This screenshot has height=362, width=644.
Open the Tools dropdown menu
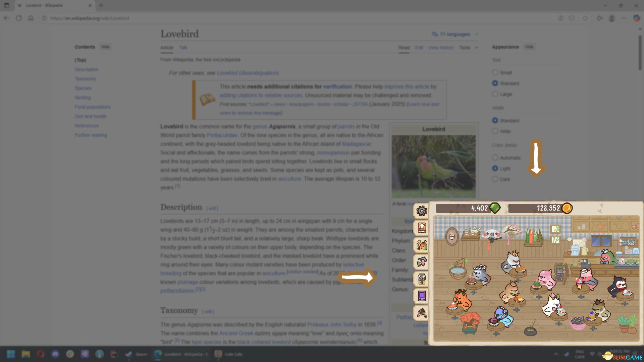point(465,48)
